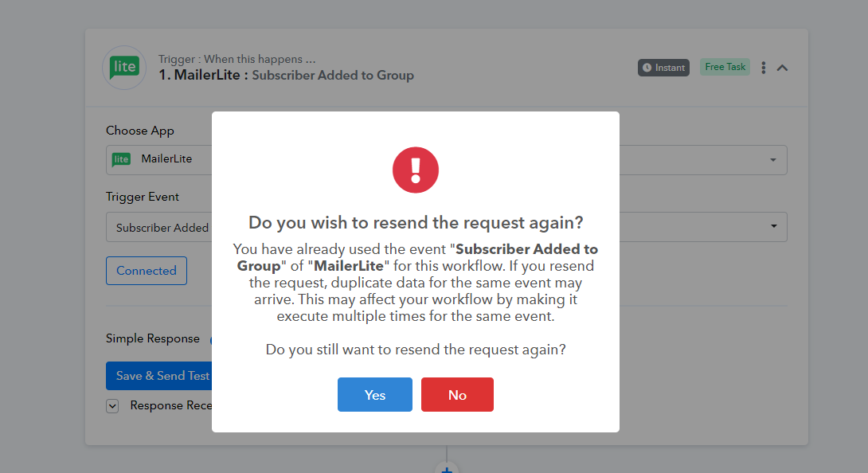Click the 'Trigger : When this happens ...' text

(x=237, y=59)
